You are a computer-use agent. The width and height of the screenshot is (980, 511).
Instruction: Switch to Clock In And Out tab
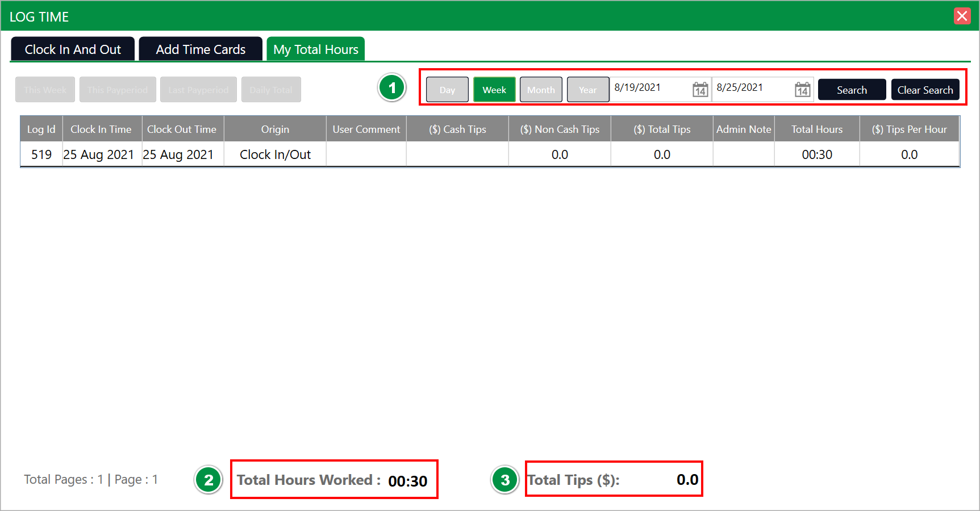click(x=73, y=49)
